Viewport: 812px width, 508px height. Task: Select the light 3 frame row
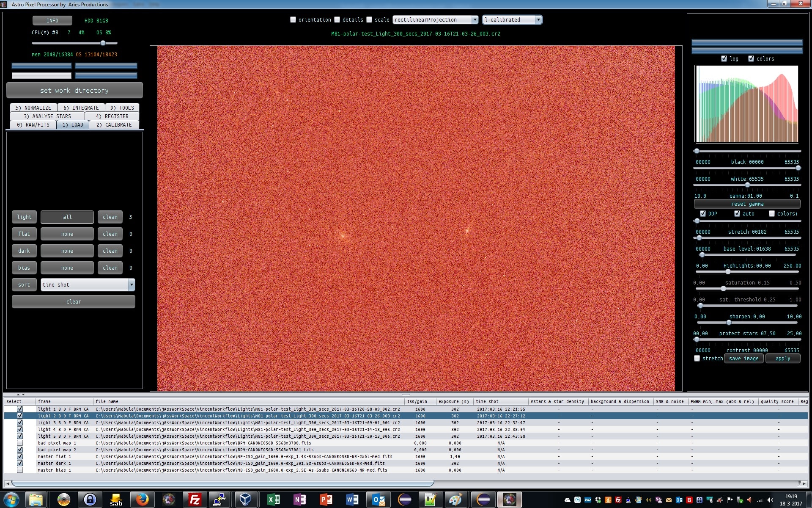(x=406, y=422)
